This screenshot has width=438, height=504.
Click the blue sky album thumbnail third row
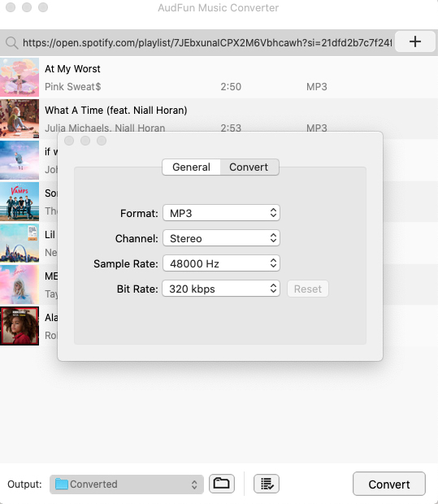coord(20,160)
